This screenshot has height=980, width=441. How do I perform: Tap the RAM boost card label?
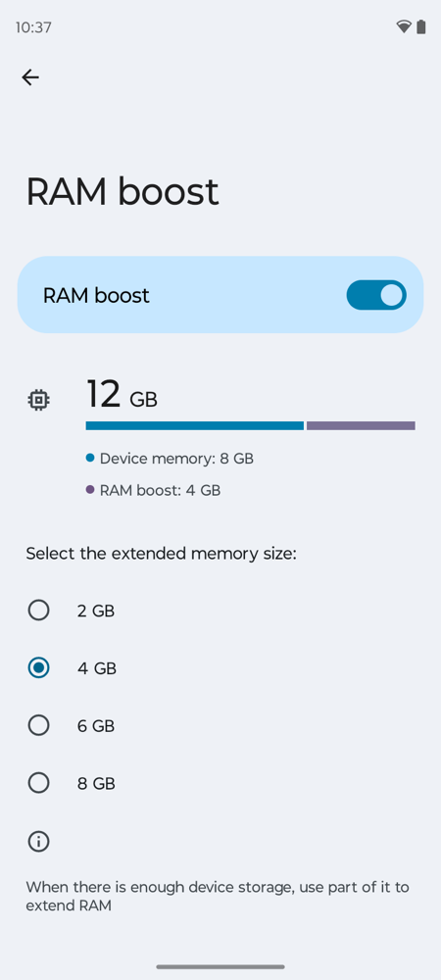(x=96, y=295)
